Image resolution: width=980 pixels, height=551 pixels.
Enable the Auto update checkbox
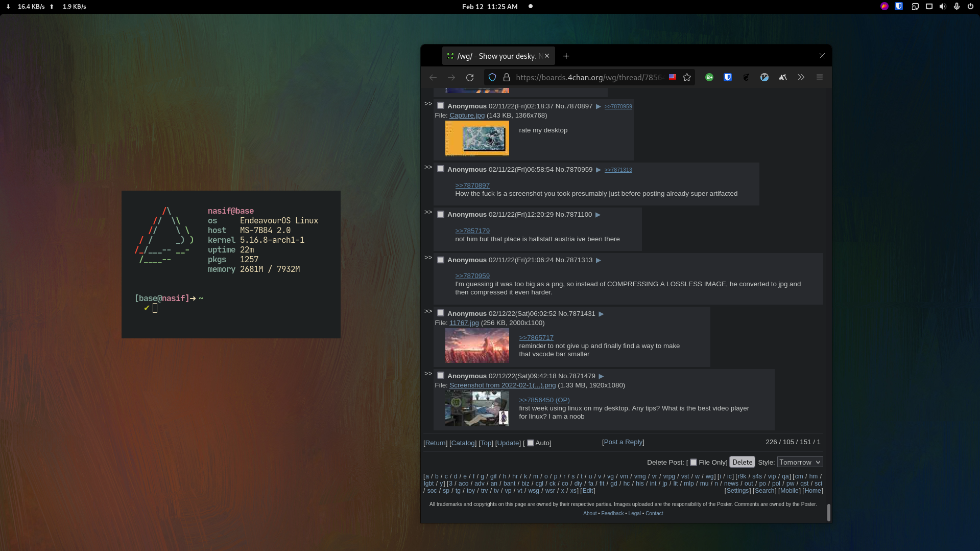(531, 443)
